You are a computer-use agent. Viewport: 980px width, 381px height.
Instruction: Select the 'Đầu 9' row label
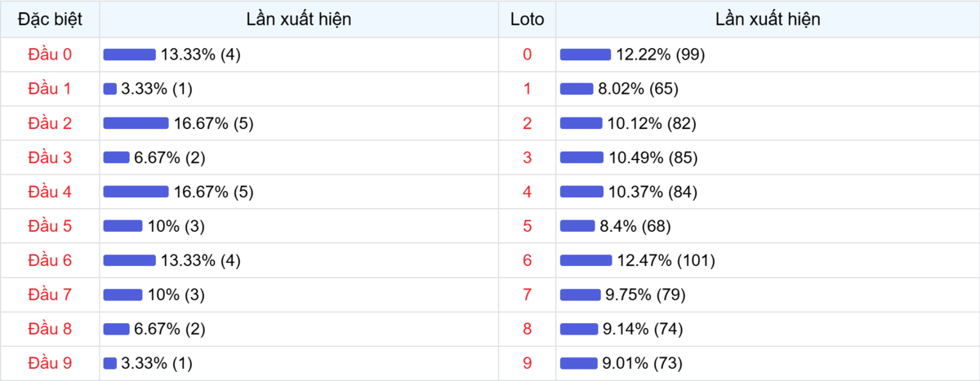tap(50, 363)
